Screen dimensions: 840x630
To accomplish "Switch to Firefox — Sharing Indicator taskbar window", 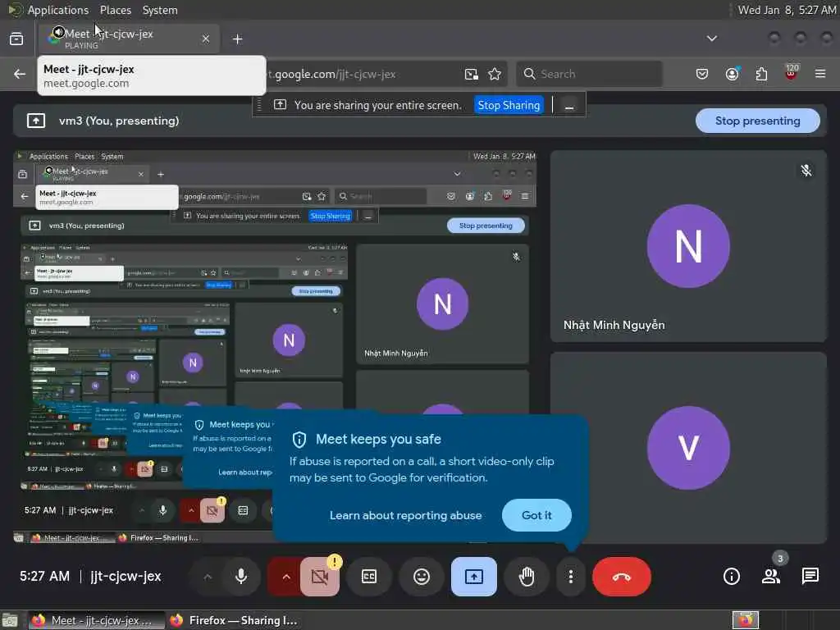I will [234, 620].
